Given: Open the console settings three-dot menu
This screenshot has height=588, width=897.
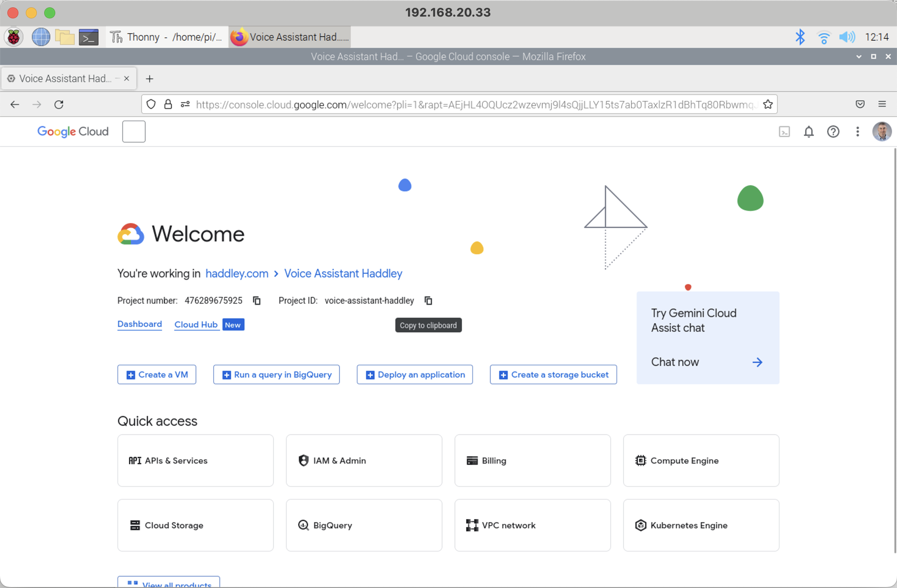Looking at the screenshot, I should coord(857,132).
